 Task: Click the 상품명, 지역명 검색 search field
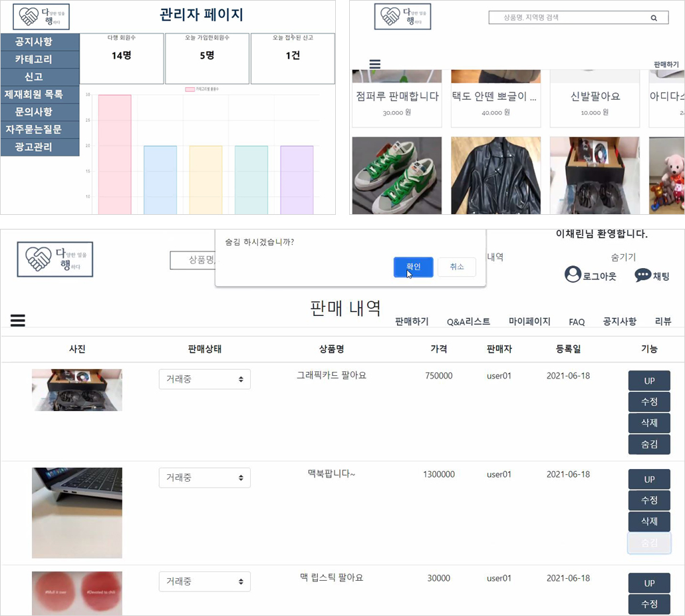(579, 18)
